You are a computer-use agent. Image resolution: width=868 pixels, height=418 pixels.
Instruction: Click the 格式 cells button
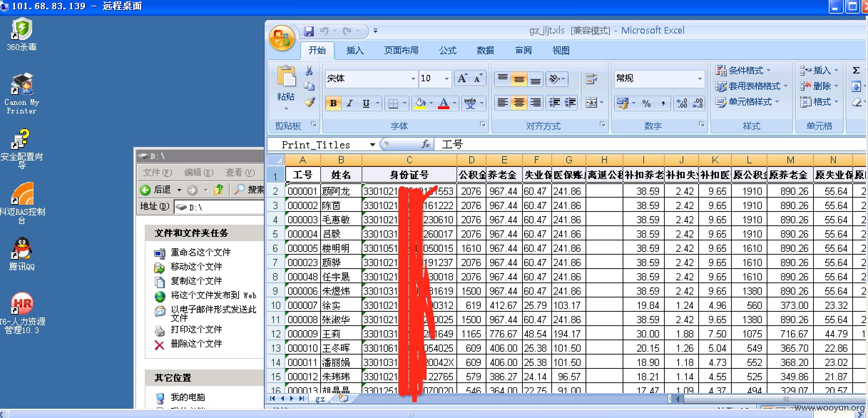point(819,102)
